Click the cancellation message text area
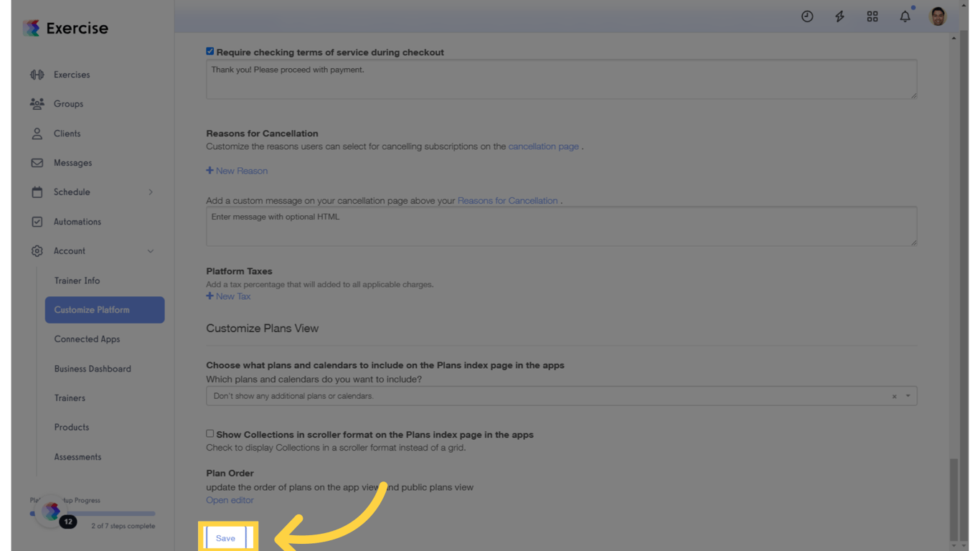 [x=561, y=226]
